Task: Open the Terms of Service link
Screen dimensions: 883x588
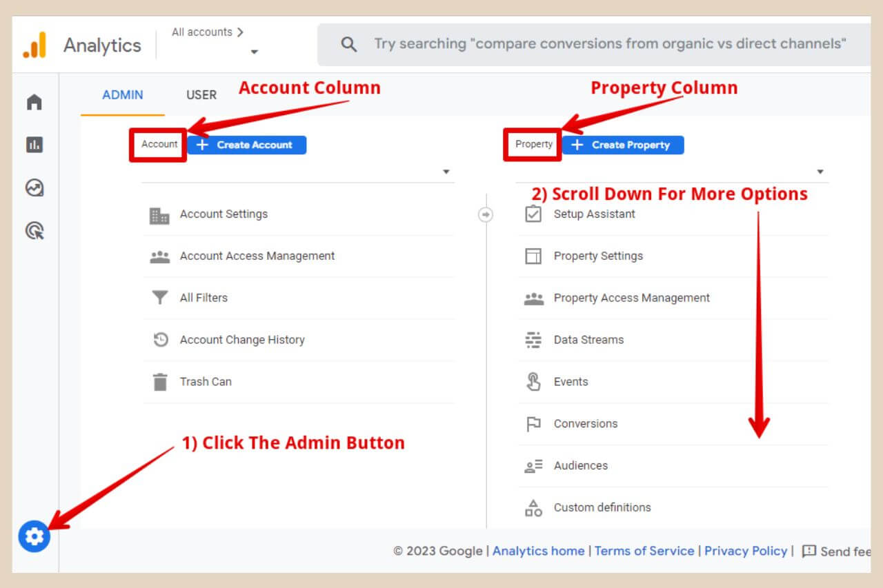Action: pyautogui.click(x=644, y=551)
